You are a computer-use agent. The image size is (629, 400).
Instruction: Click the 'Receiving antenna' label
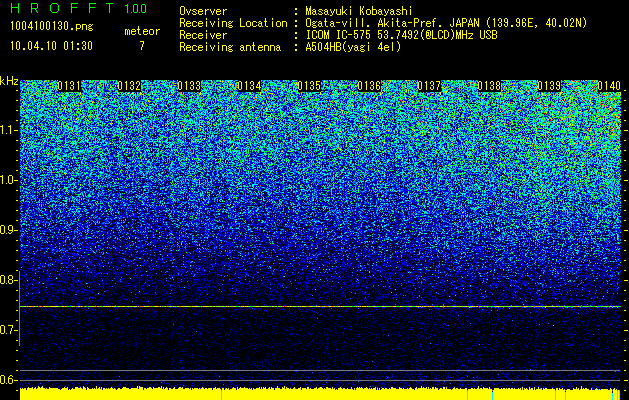[230, 47]
